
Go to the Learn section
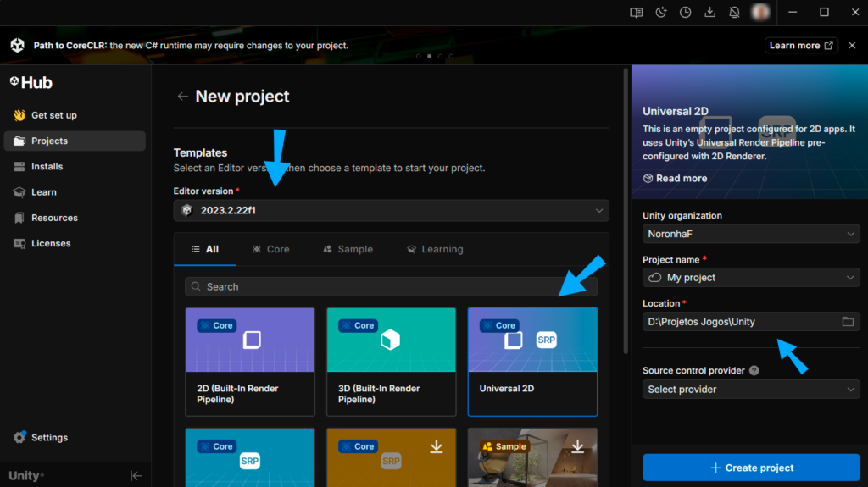pyautogui.click(x=75, y=192)
